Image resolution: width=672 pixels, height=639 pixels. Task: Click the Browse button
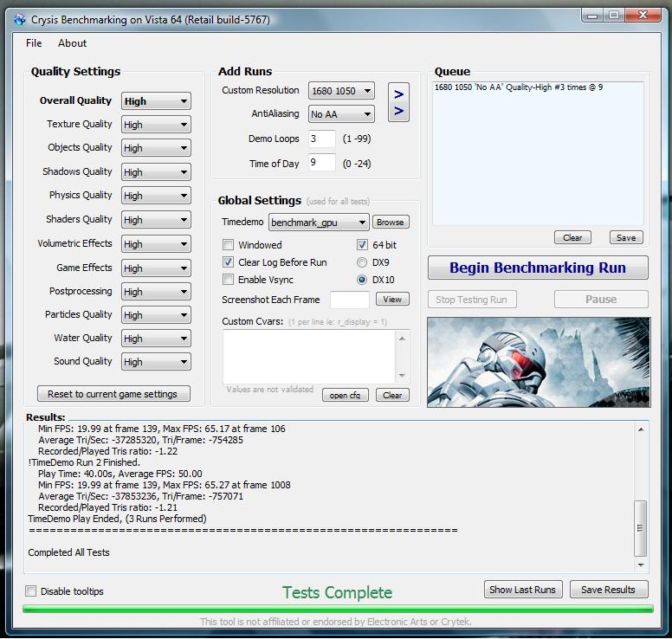point(391,222)
